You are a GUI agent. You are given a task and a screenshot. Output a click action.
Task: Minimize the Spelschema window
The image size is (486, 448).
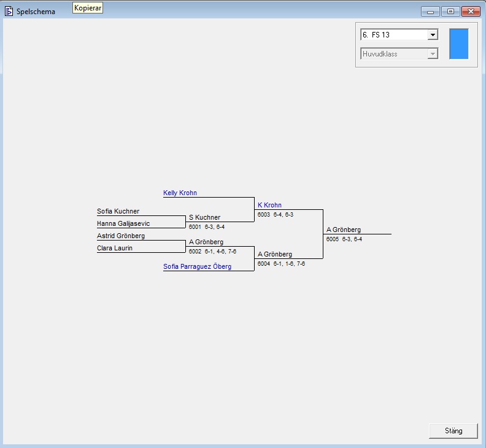(430, 11)
